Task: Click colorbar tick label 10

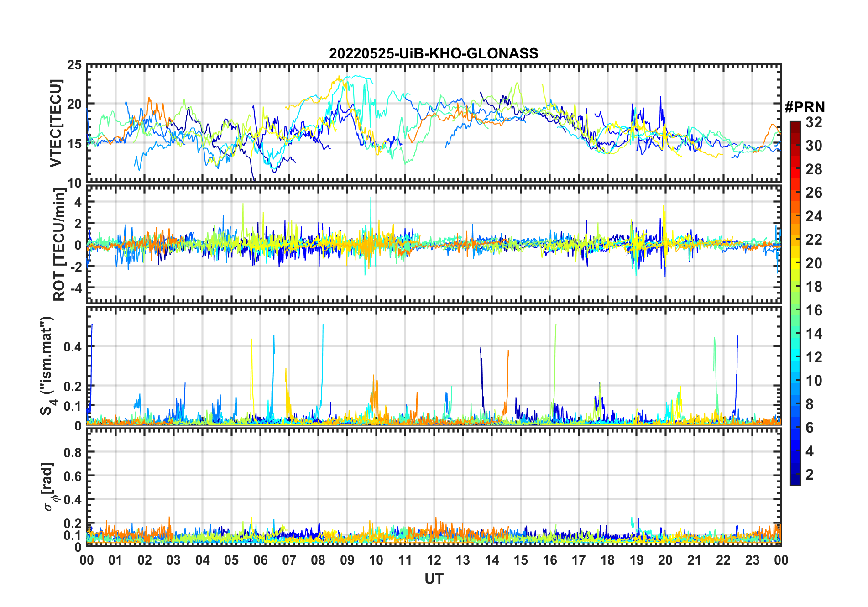Action: click(814, 381)
